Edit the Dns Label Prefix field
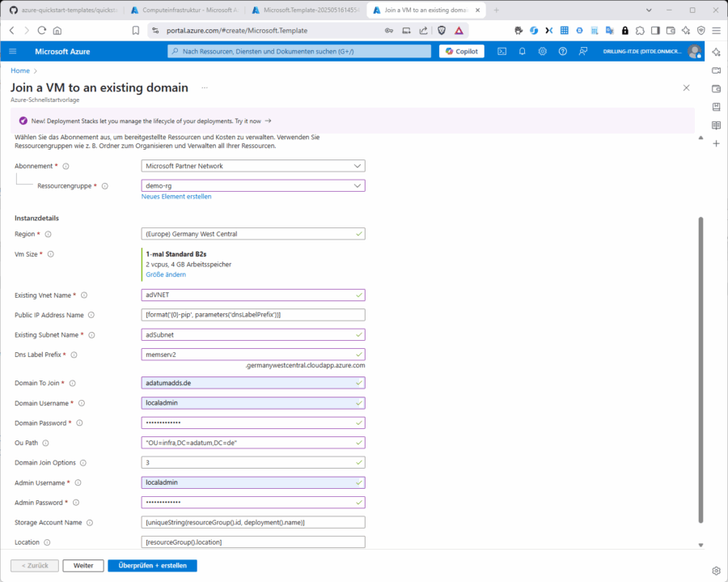 pos(253,355)
